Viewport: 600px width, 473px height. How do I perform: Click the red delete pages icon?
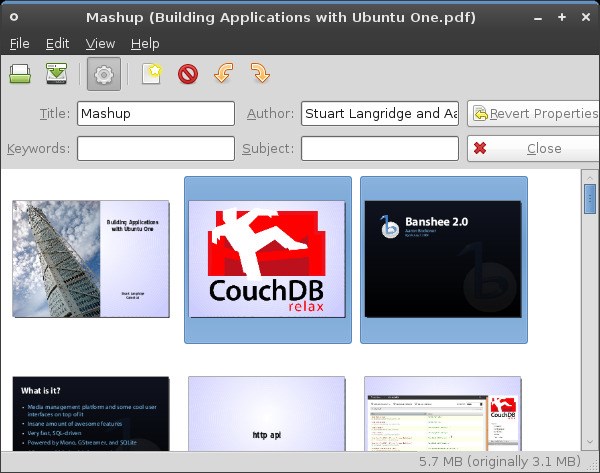[188, 74]
